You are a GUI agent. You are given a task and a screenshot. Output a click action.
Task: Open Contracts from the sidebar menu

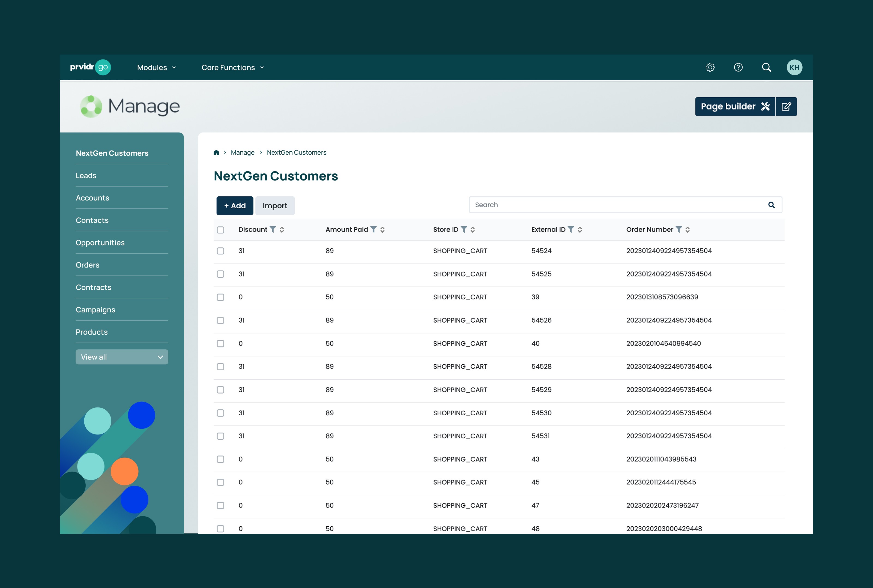click(93, 287)
